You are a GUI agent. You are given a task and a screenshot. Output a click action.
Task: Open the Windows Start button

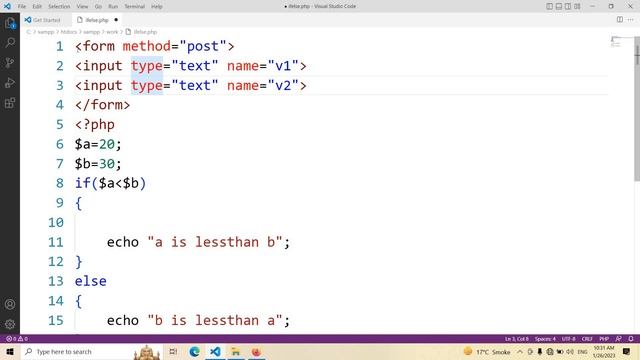point(10,351)
